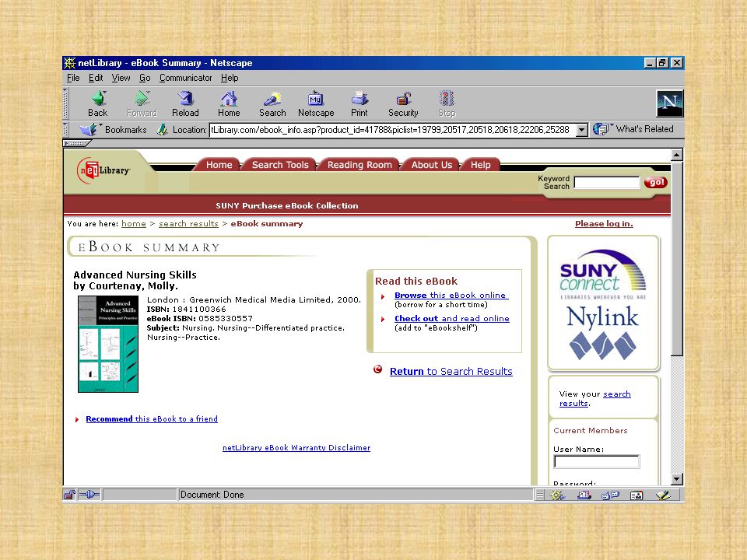Click the Location URL field
Screen dimensions: 747x560
click(392, 130)
